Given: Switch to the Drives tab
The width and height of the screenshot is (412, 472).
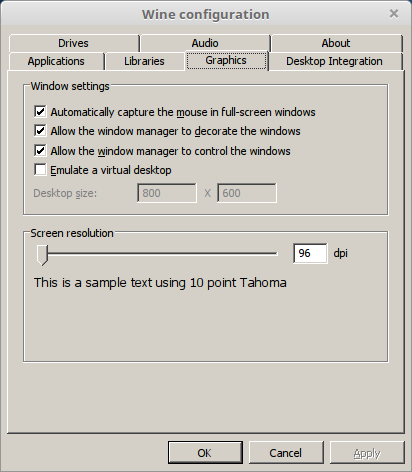Looking at the screenshot, I should coord(74,43).
